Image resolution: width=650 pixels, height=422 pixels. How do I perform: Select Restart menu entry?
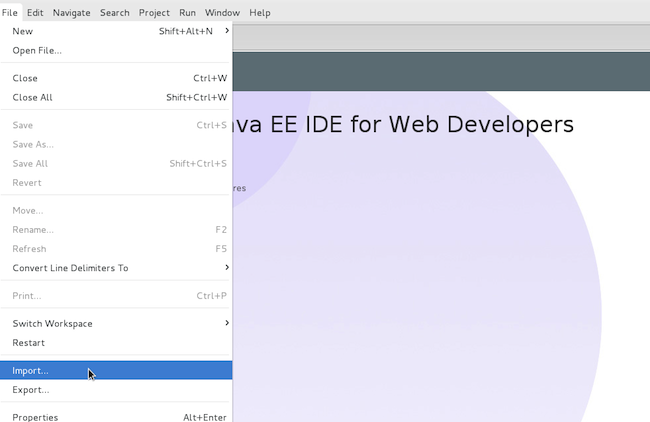(x=116, y=343)
